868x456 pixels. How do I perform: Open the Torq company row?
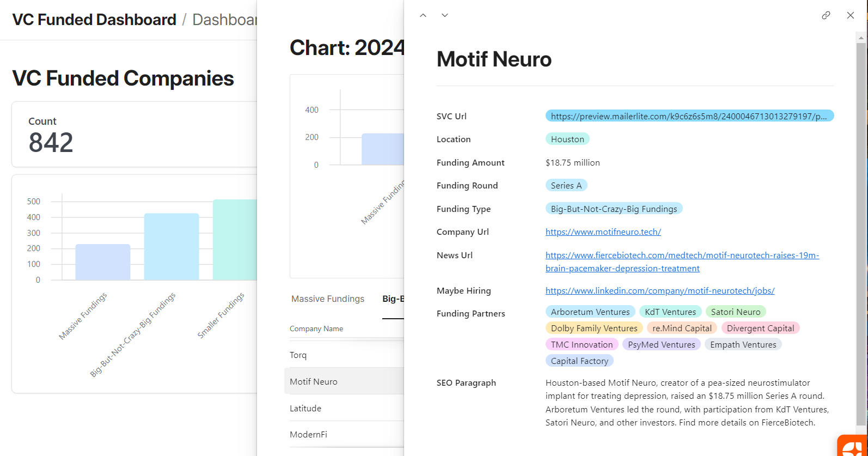[x=344, y=355]
